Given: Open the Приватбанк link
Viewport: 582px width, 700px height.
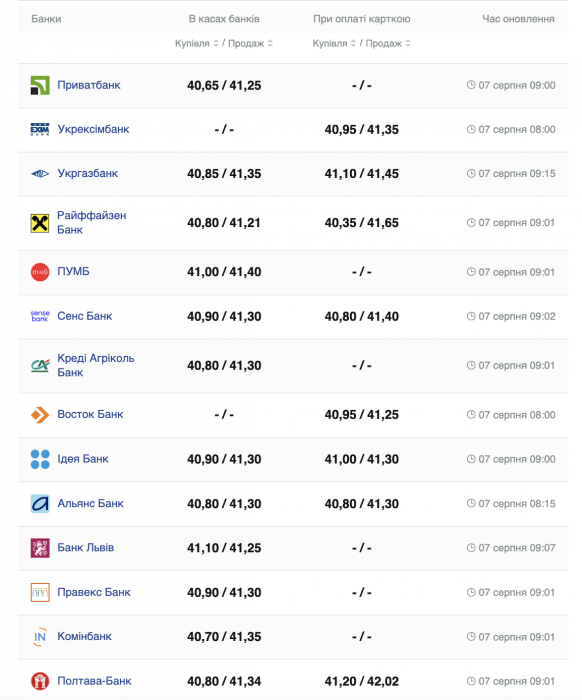Looking at the screenshot, I should pos(89,85).
